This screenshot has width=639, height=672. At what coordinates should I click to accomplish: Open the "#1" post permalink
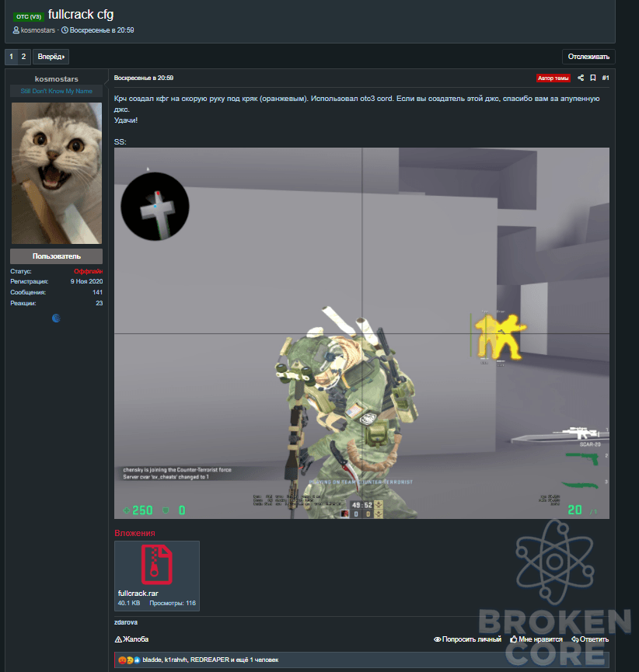[606, 78]
